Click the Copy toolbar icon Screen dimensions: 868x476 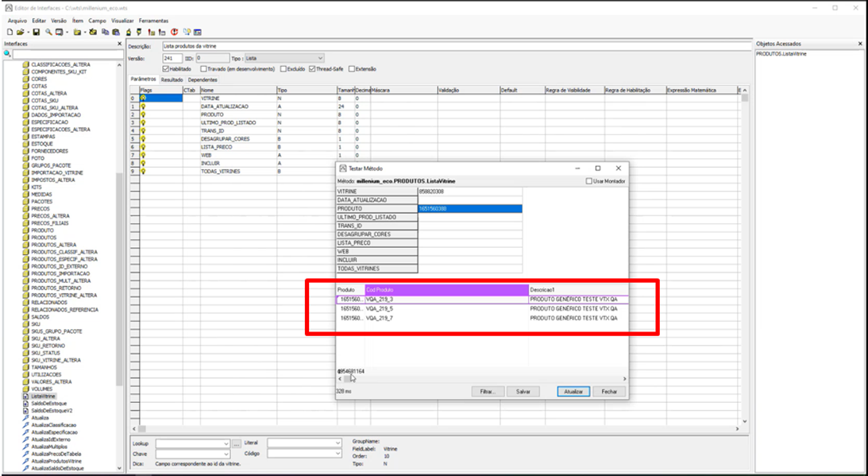105,32
